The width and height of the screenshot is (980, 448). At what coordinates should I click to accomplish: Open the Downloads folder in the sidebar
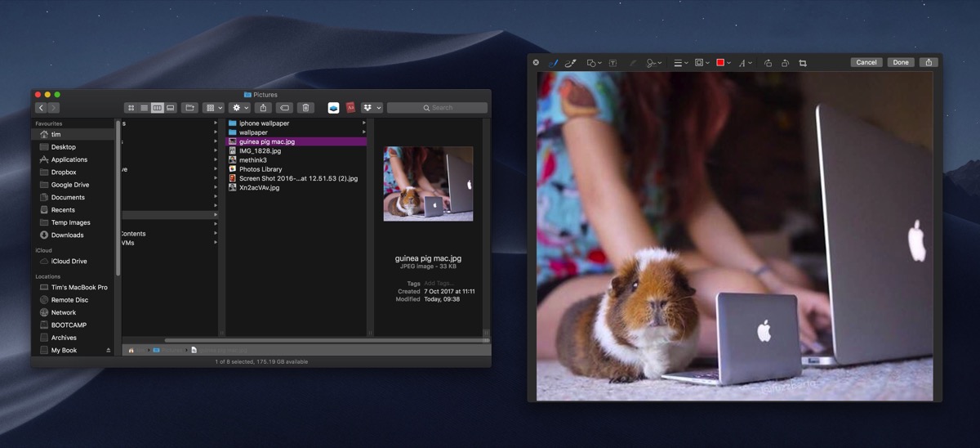(x=67, y=235)
